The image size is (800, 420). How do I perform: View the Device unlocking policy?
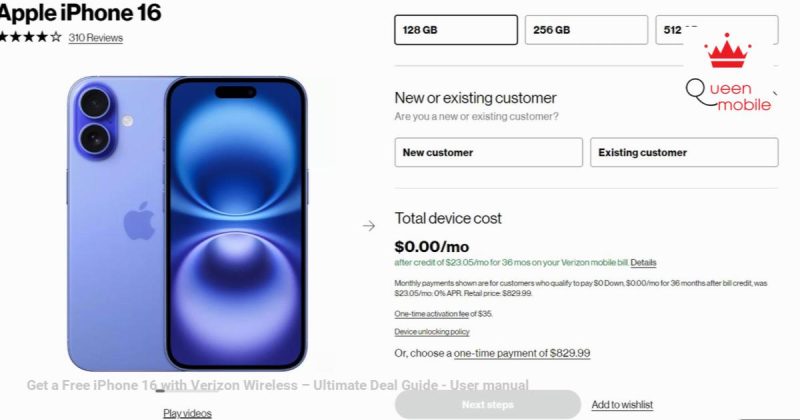(432, 332)
